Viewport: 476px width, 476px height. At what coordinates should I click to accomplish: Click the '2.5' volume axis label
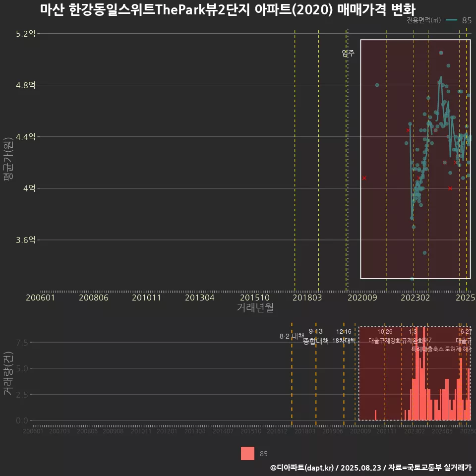22,395
